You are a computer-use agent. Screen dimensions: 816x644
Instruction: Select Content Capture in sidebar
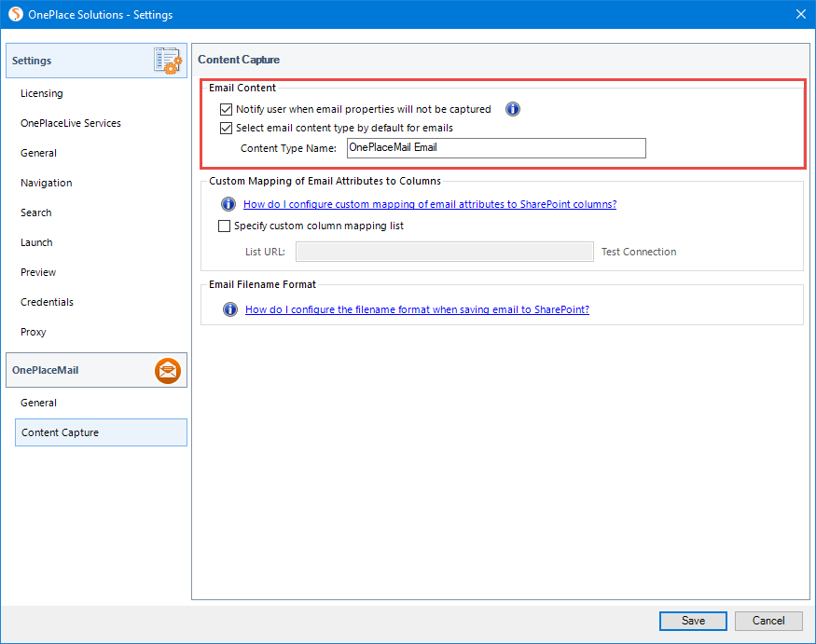(x=101, y=432)
